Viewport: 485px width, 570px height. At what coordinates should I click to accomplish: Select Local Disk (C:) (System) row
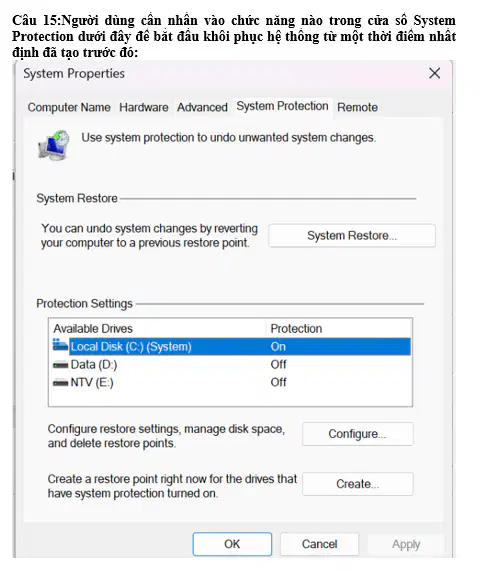231,346
